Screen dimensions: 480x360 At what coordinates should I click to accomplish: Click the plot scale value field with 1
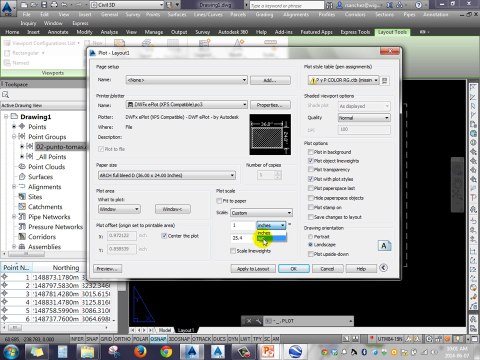242,225
